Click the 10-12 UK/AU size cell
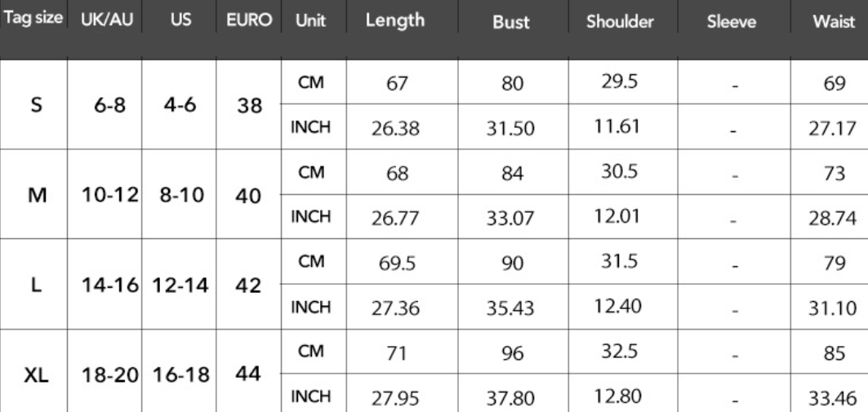 point(109,194)
